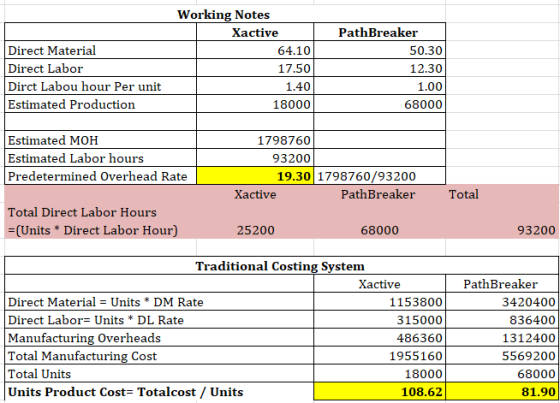Viewport: 560px width, 403px height.
Task: Select yellow highlighted cell 108.62
Action: (379, 392)
